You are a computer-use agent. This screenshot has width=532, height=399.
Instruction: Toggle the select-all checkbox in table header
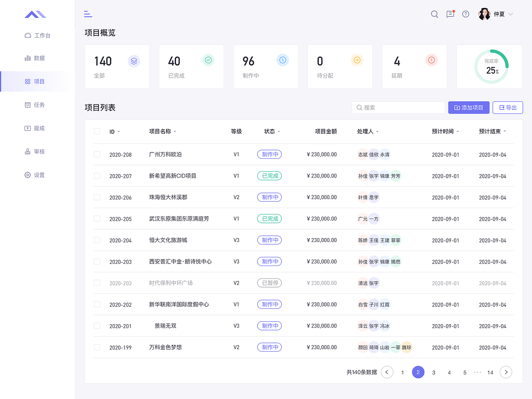pos(97,131)
